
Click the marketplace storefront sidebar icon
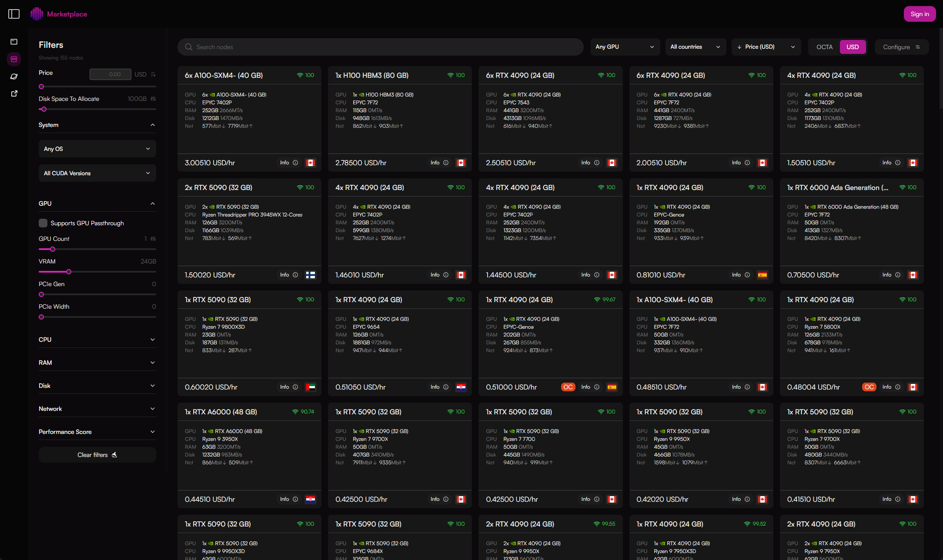pos(14,59)
